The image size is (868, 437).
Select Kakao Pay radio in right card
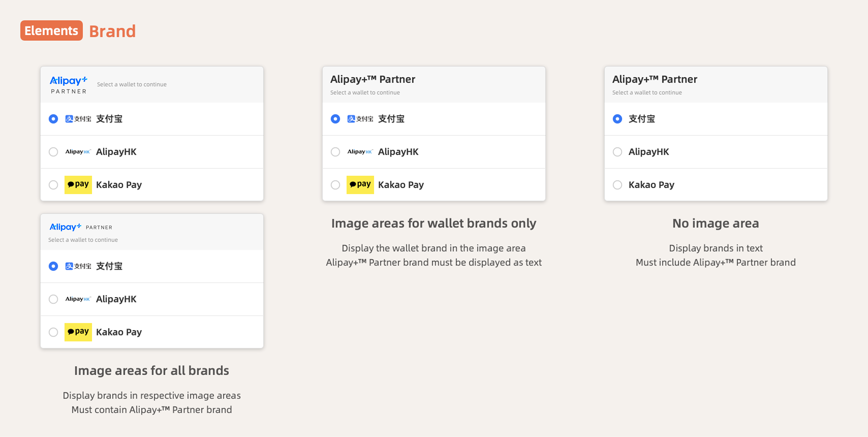[x=617, y=185]
